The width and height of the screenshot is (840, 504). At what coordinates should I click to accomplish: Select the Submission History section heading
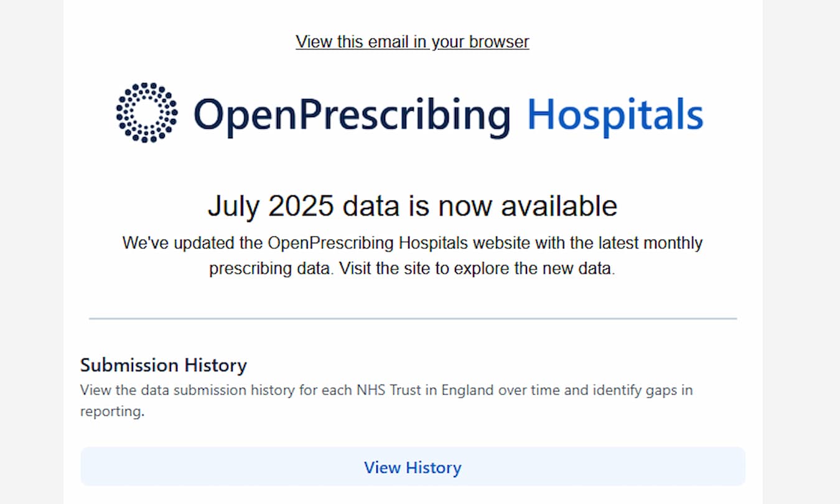163,365
